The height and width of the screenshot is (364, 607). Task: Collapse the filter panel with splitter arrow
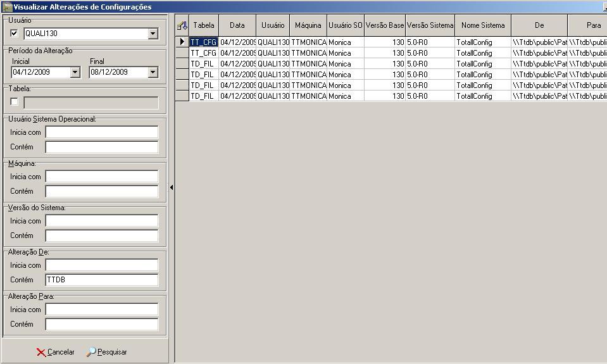click(172, 187)
